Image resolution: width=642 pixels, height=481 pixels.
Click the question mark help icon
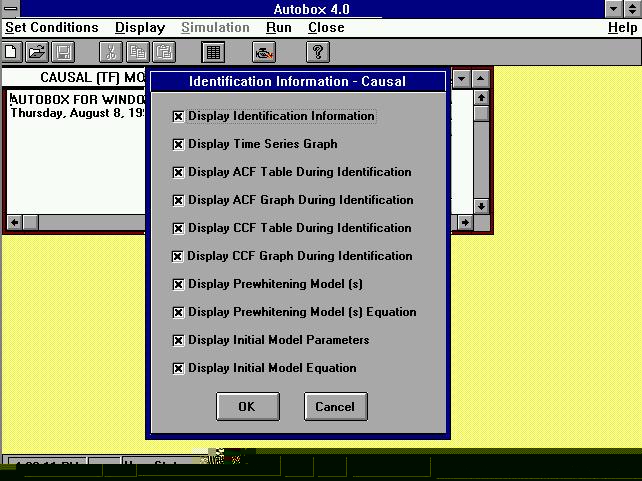pyautogui.click(x=318, y=52)
